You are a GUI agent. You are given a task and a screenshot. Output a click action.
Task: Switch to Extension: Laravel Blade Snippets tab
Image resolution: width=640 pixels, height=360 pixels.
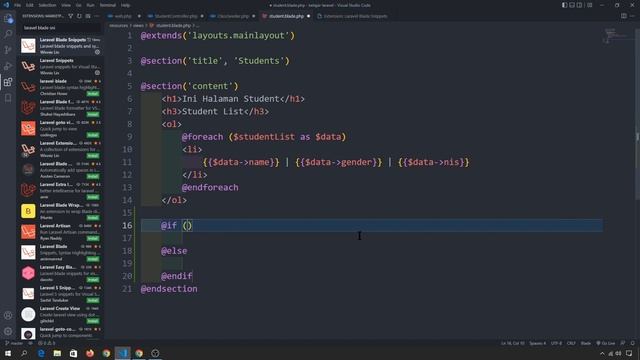click(x=355, y=16)
